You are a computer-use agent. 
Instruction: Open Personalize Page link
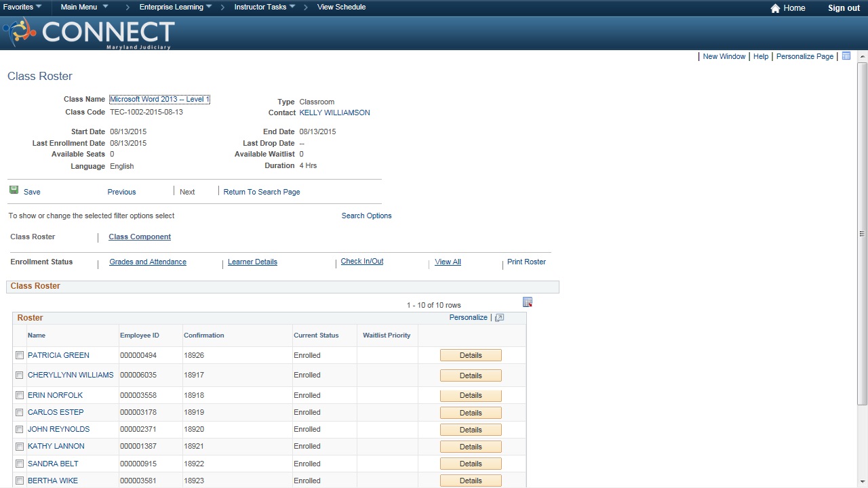(x=805, y=56)
